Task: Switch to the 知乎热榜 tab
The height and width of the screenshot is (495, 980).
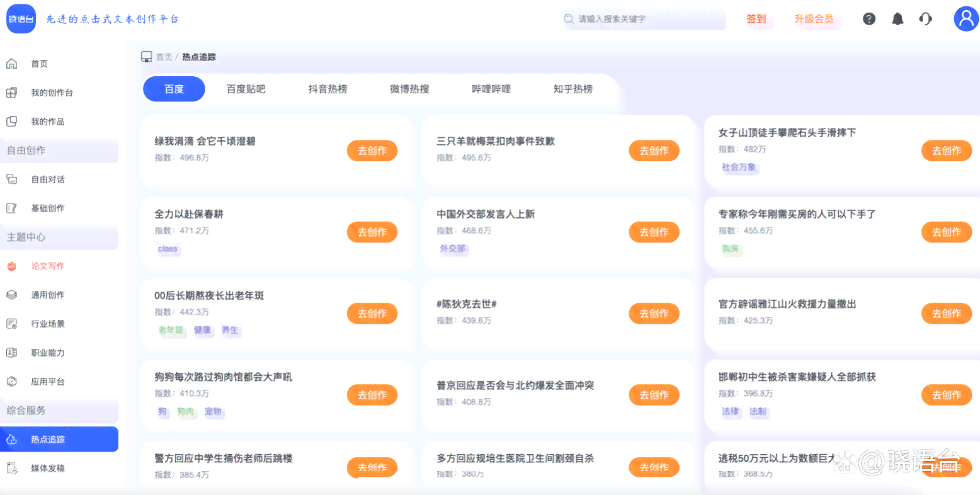Action: [573, 89]
